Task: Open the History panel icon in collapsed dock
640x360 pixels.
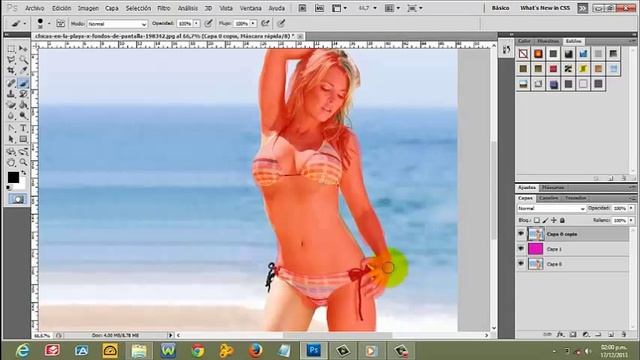Action: [x=507, y=50]
